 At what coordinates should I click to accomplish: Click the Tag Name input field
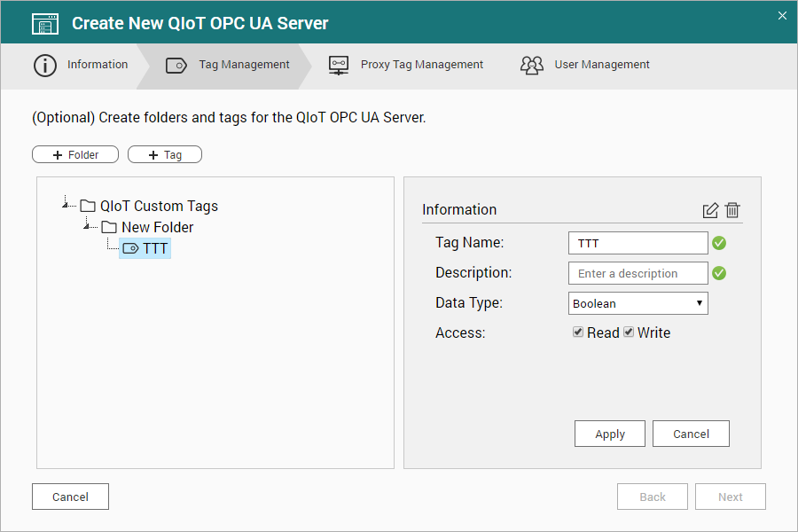click(x=638, y=243)
